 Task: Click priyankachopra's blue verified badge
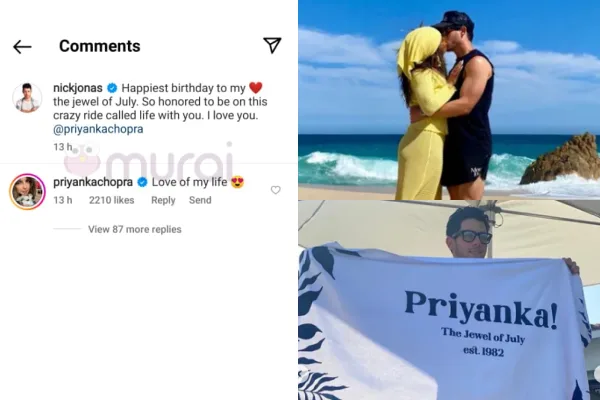[x=142, y=183]
